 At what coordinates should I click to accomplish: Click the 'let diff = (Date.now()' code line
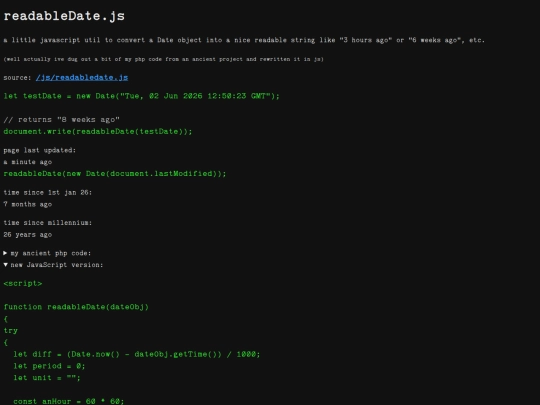(x=137, y=354)
